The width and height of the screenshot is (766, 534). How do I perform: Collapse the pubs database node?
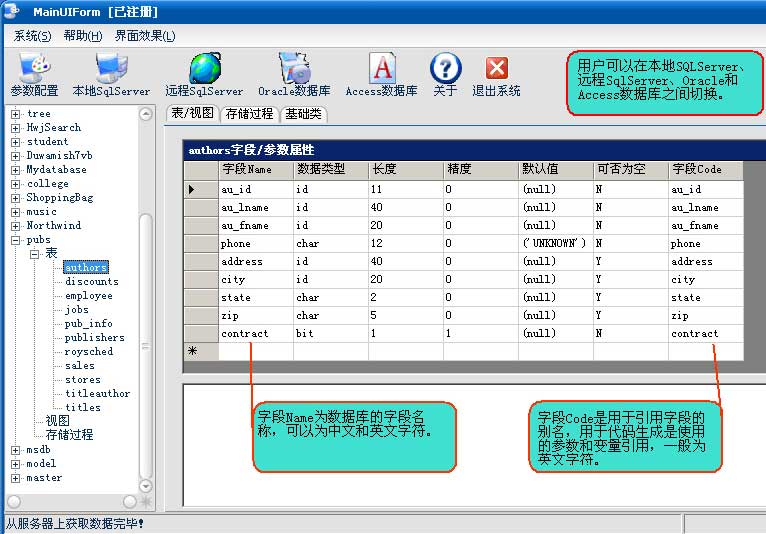click(x=16, y=240)
